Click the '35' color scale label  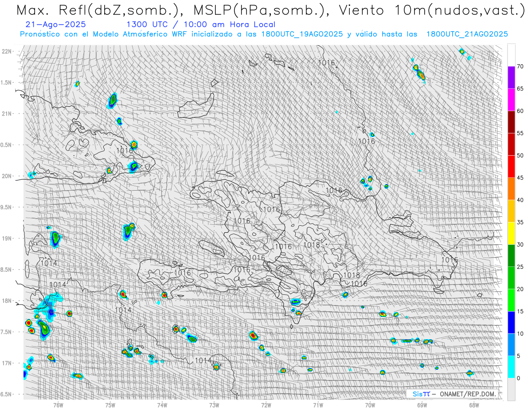coord(520,222)
